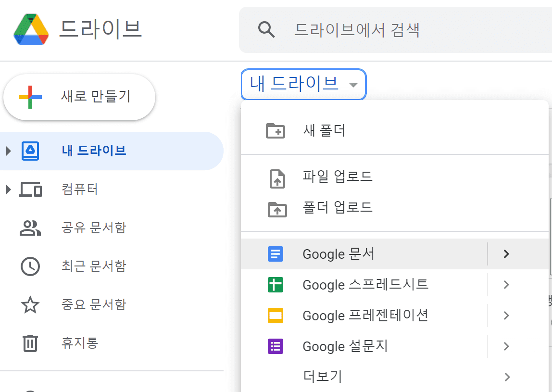
Task: Select 내 드라이브 in the sidebar
Action: click(x=112, y=151)
